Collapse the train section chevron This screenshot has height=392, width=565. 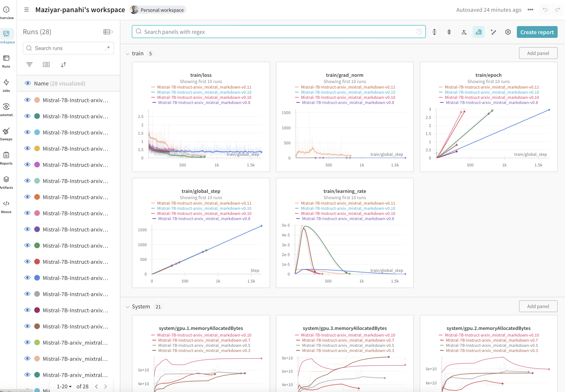[127, 54]
